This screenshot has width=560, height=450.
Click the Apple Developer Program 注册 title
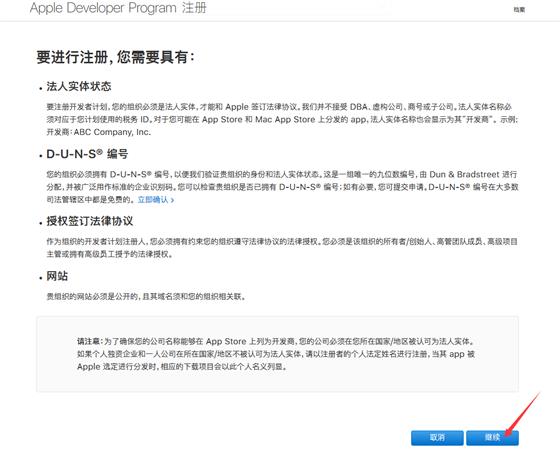coord(118,8)
